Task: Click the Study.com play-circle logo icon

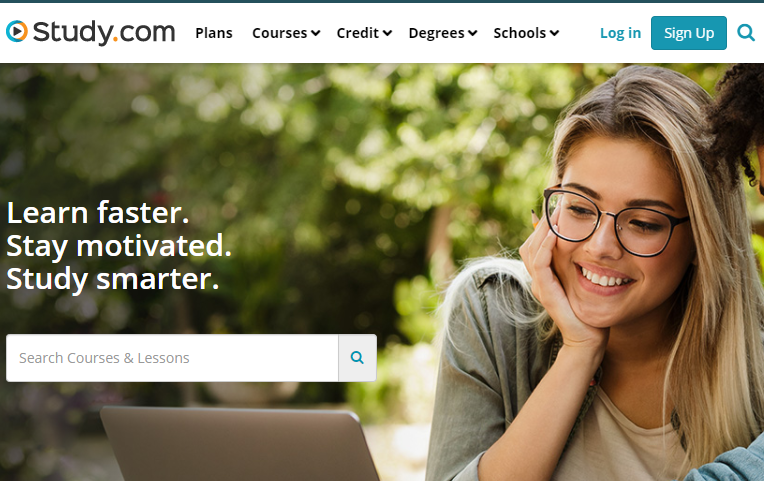Action: click(x=17, y=31)
